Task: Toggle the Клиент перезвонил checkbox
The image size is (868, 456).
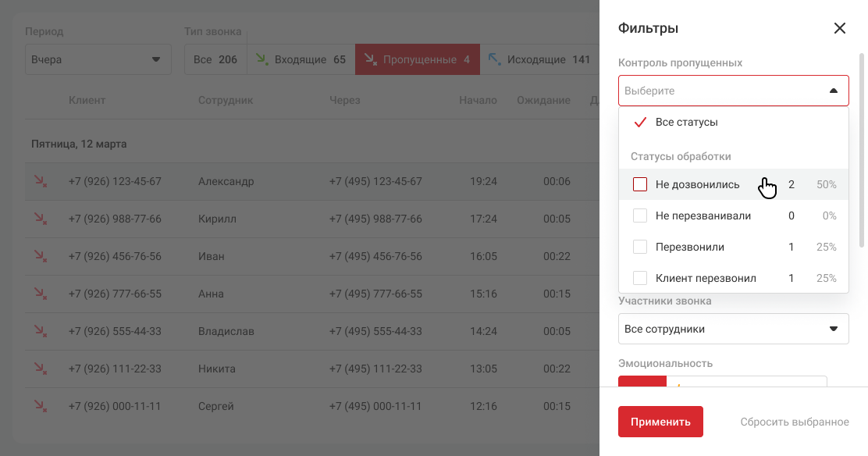Action: point(640,278)
